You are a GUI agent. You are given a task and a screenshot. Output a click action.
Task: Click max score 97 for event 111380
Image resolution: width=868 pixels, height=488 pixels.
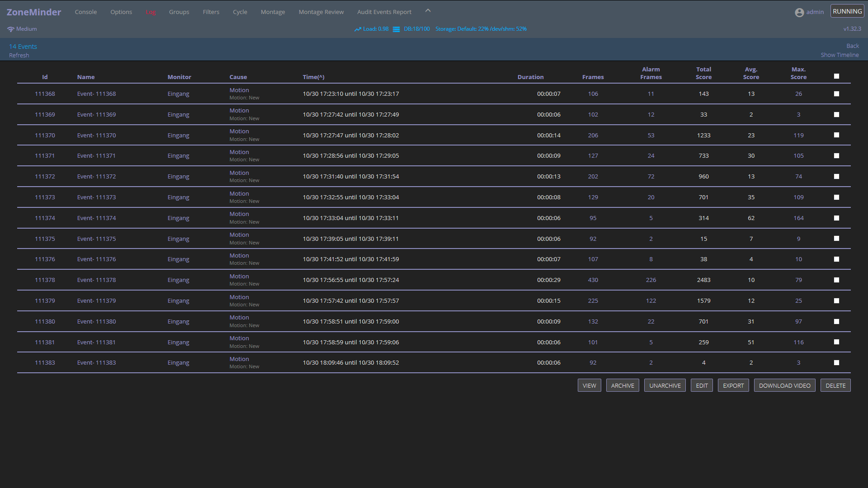click(798, 322)
